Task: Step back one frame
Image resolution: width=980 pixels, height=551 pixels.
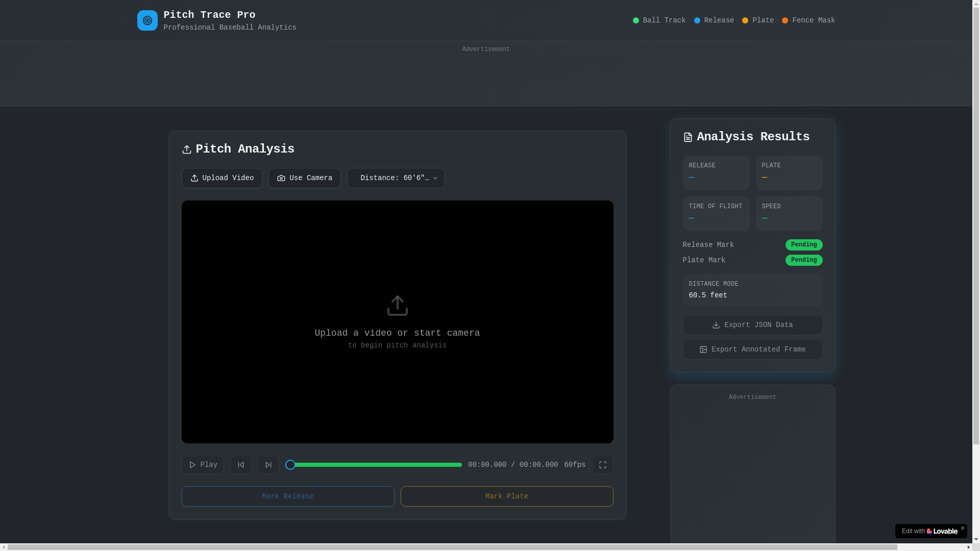Action: tap(241, 465)
